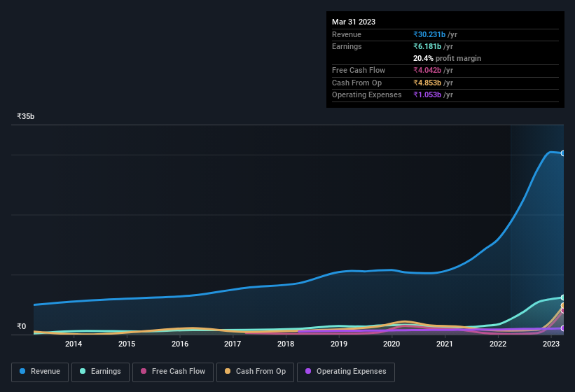Click the ₹0 y-axis label
575x392 pixels.
click(21, 326)
